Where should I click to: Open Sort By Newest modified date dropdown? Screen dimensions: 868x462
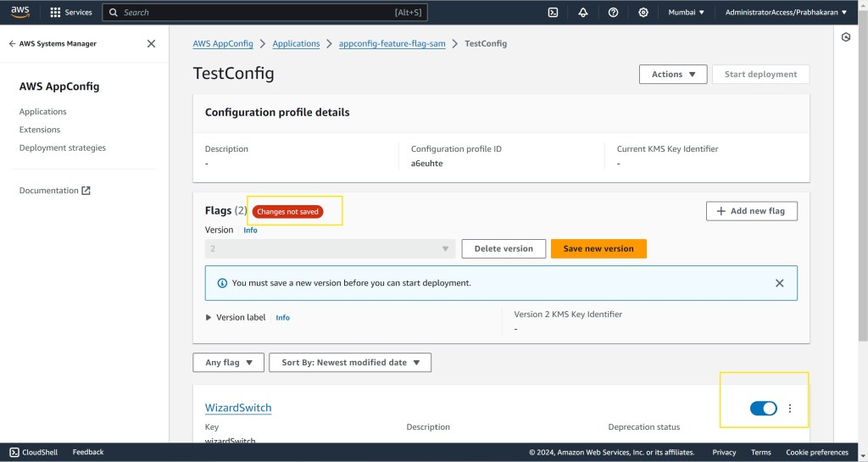(350, 363)
